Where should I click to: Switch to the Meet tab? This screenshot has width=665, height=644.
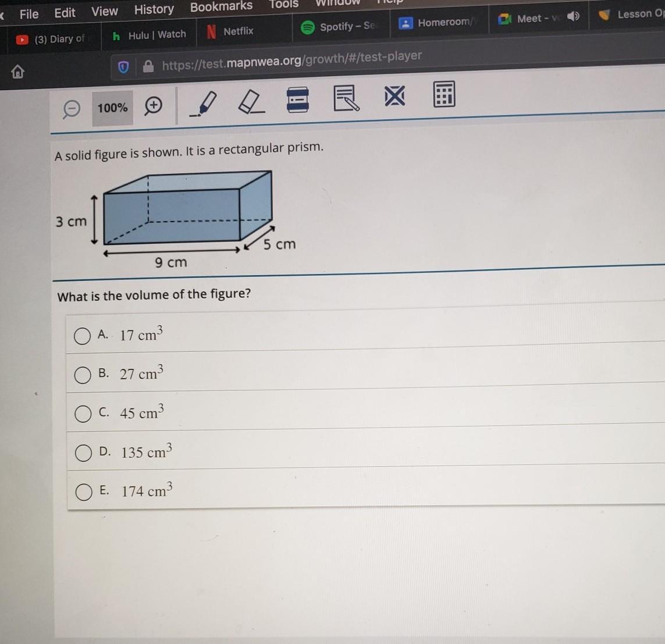point(530,19)
